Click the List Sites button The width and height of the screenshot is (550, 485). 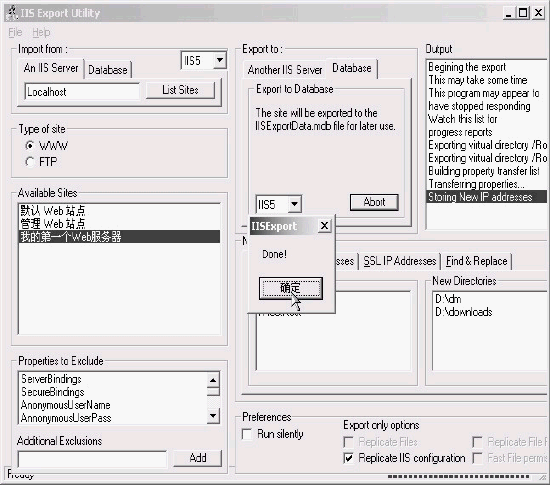click(x=180, y=90)
